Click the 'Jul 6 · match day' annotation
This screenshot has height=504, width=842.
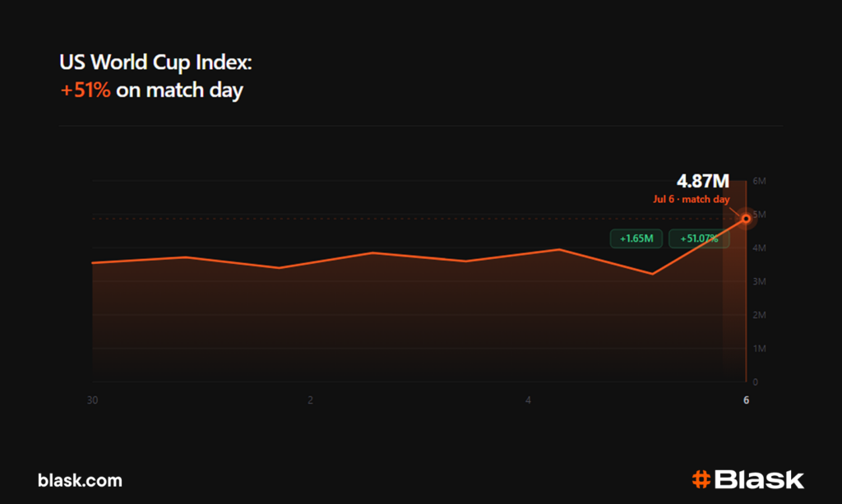[x=691, y=199]
